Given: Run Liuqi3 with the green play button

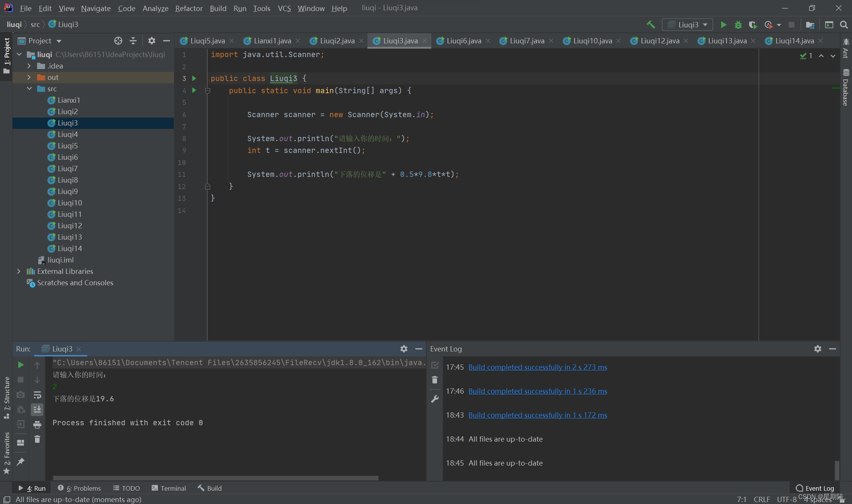Looking at the screenshot, I should [723, 25].
